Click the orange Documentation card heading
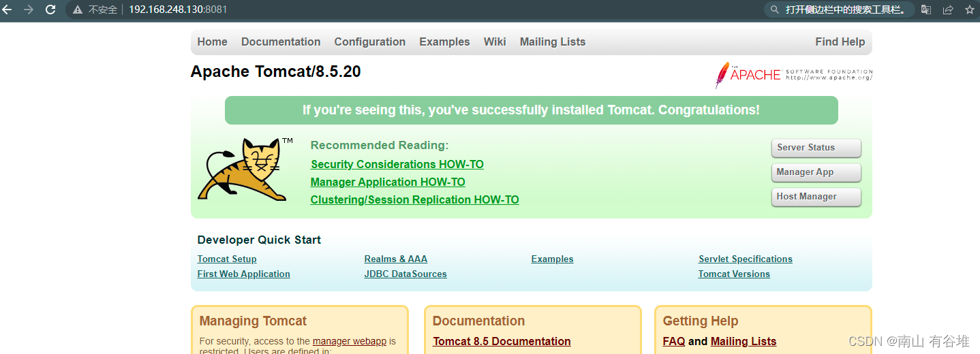 478,321
